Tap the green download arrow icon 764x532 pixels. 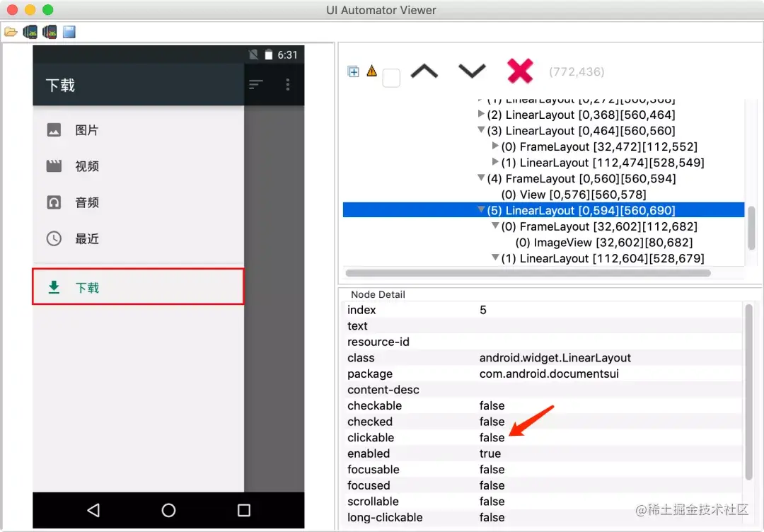[x=54, y=287]
